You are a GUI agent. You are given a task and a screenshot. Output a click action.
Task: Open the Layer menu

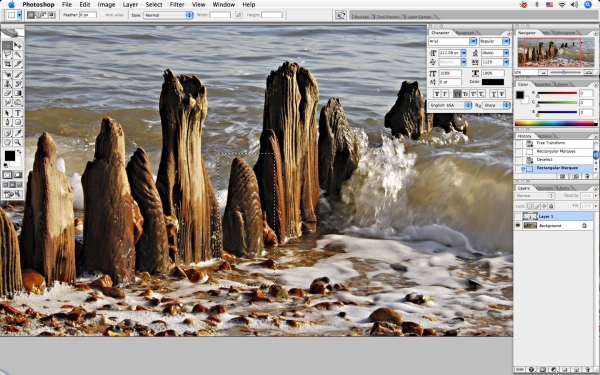(x=130, y=5)
